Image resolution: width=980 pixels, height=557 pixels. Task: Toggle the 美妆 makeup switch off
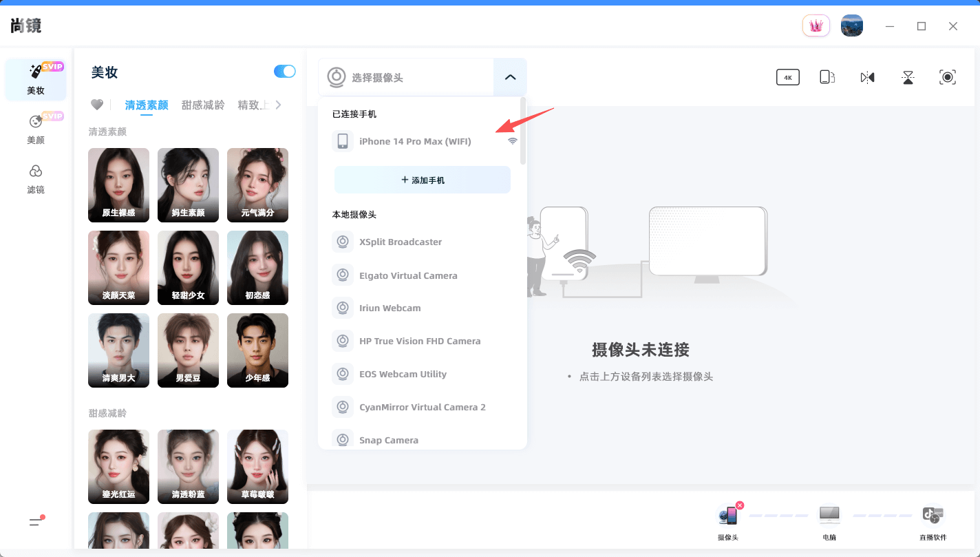tap(284, 72)
